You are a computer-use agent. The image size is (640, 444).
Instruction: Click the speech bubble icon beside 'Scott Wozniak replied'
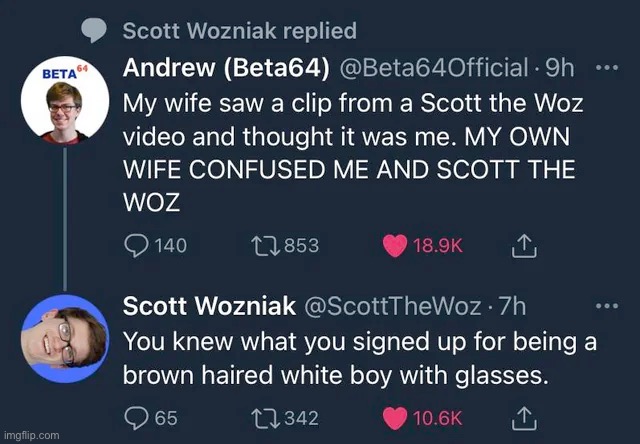(95, 31)
